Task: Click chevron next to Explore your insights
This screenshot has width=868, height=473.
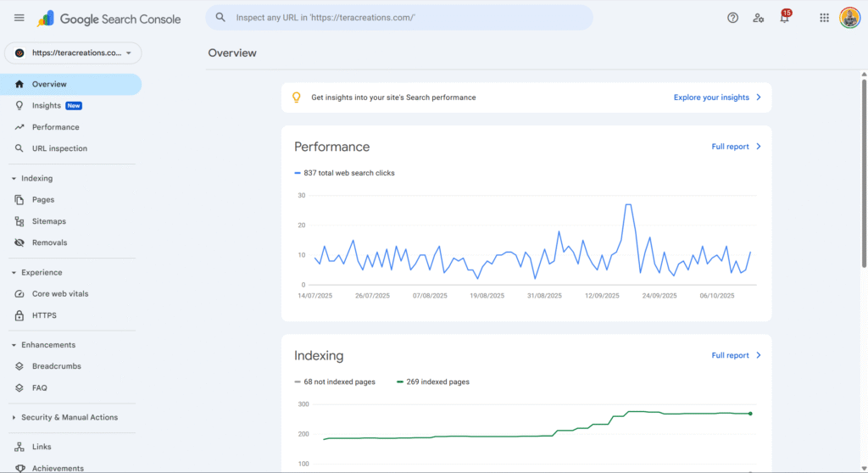Action: [x=759, y=97]
